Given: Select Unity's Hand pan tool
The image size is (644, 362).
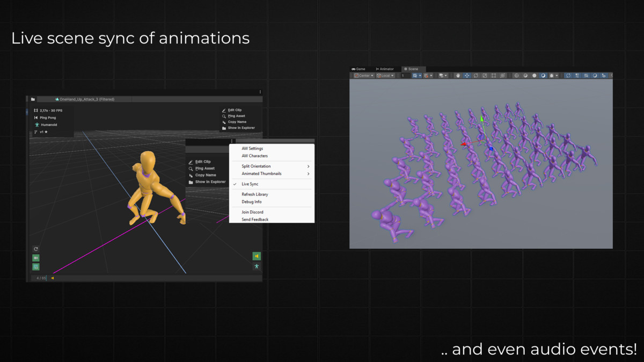Looking at the screenshot, I should coord(457,75).
